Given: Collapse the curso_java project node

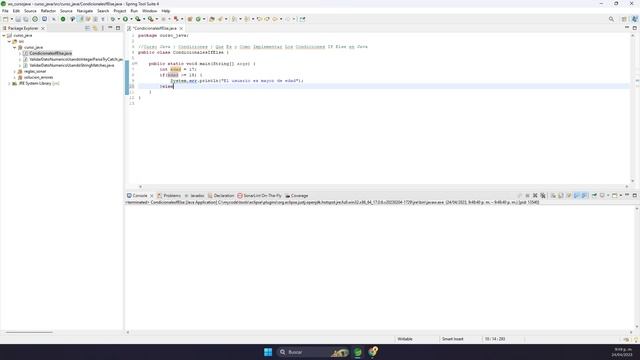Looking at the screenshot, I should click(x=4, y=36).
